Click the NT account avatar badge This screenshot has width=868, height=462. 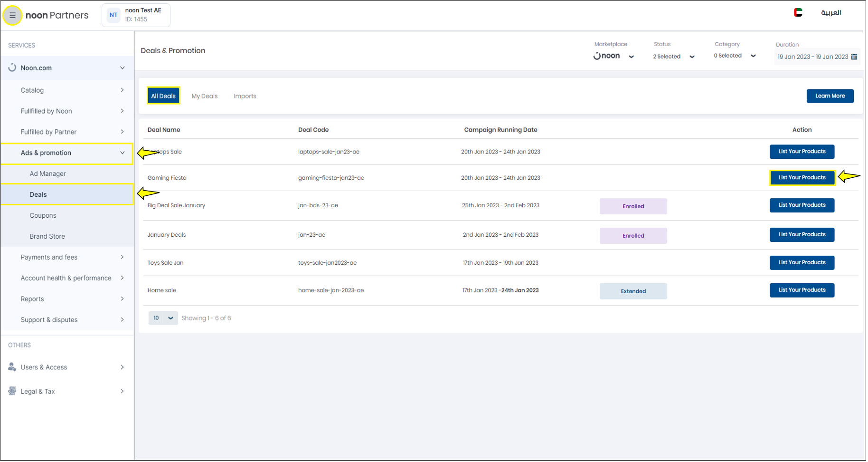[113, 15]
